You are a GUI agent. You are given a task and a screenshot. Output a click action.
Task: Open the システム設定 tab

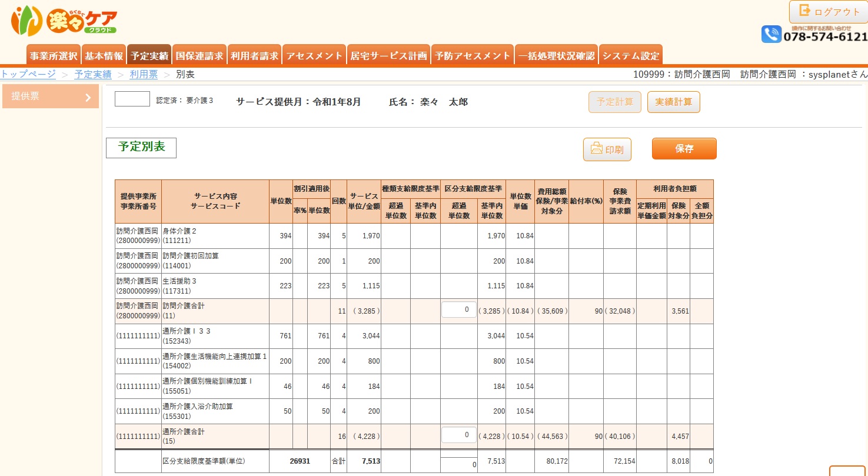point(631,56)
